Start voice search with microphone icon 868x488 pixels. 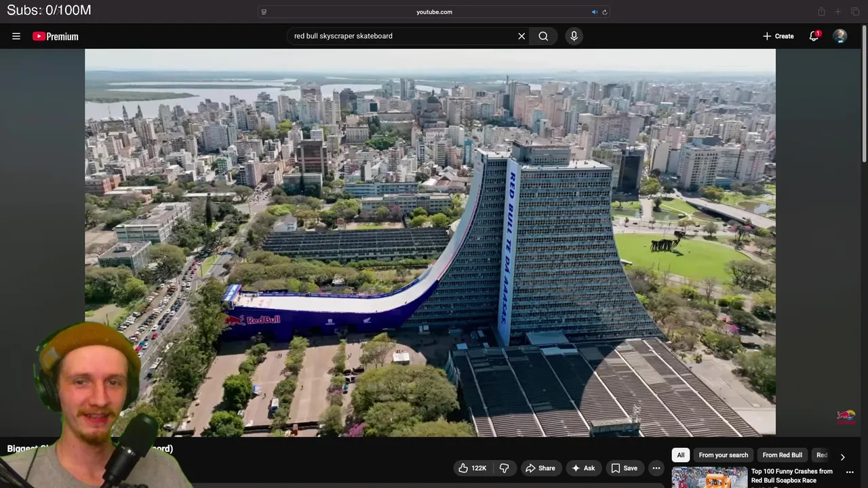[x=574, y=37]
